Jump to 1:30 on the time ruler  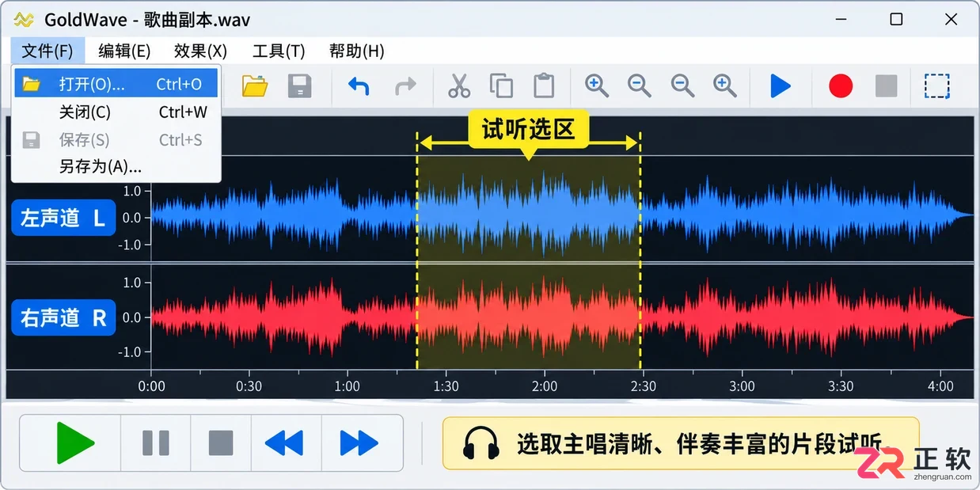point(446,386)
